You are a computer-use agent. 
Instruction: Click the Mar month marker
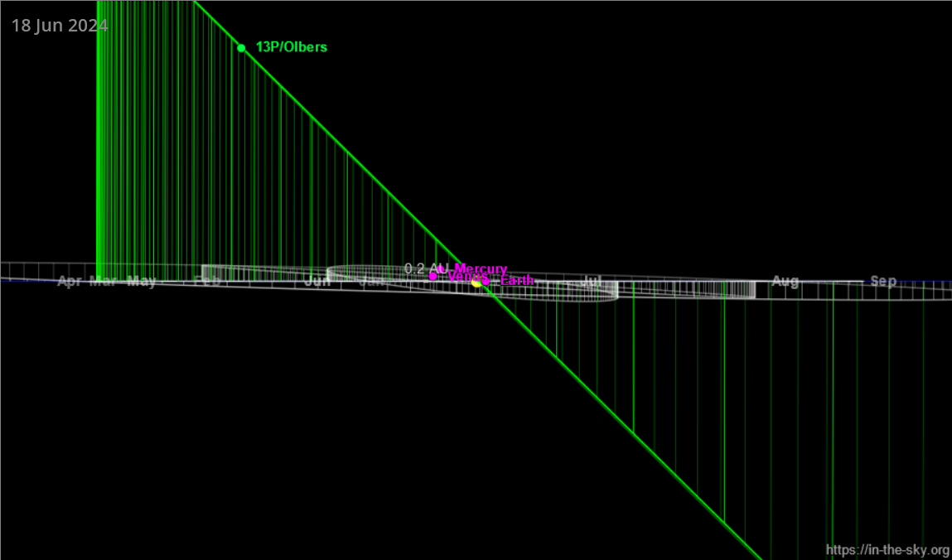tap(104, 282)
